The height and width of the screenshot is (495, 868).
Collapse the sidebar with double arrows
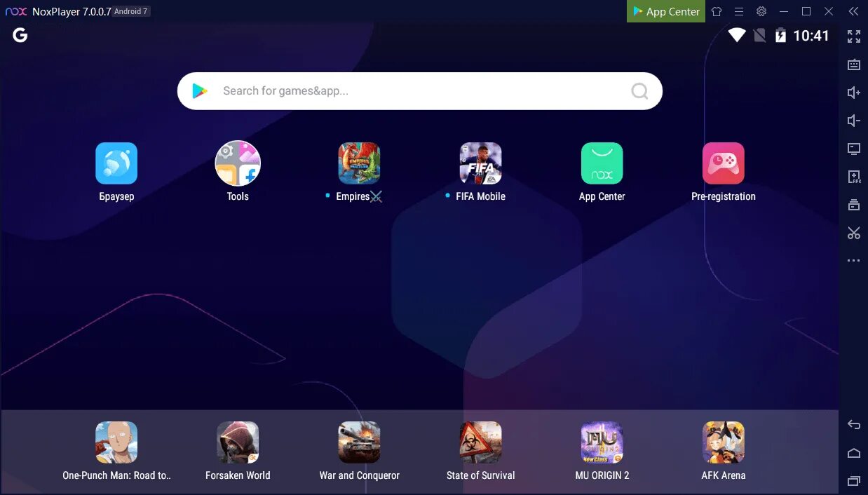(853, 11)
